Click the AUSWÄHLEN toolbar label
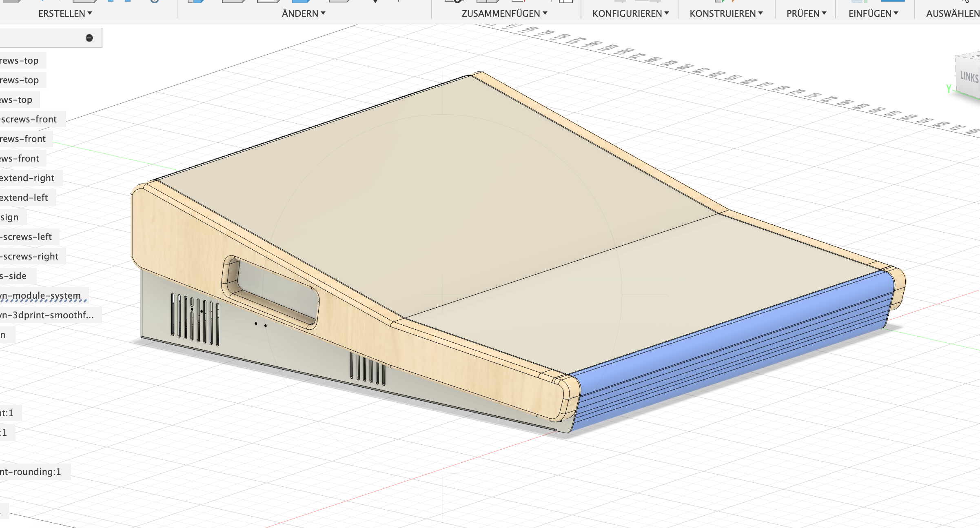The width and height of the screenshot is (980, 528). click(952, 13)
